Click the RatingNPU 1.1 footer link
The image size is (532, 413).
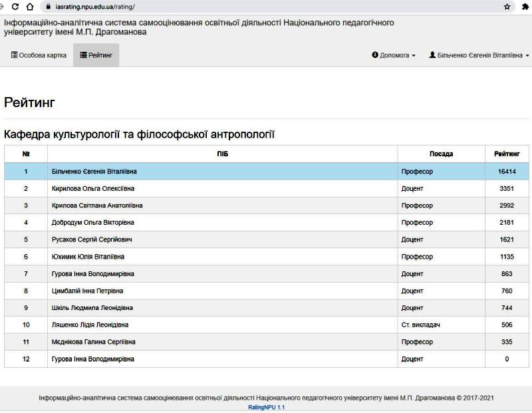point(266,407)
